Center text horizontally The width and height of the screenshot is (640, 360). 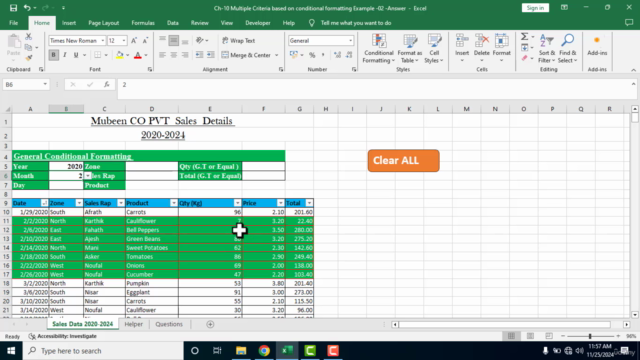[x=174, y=55]
